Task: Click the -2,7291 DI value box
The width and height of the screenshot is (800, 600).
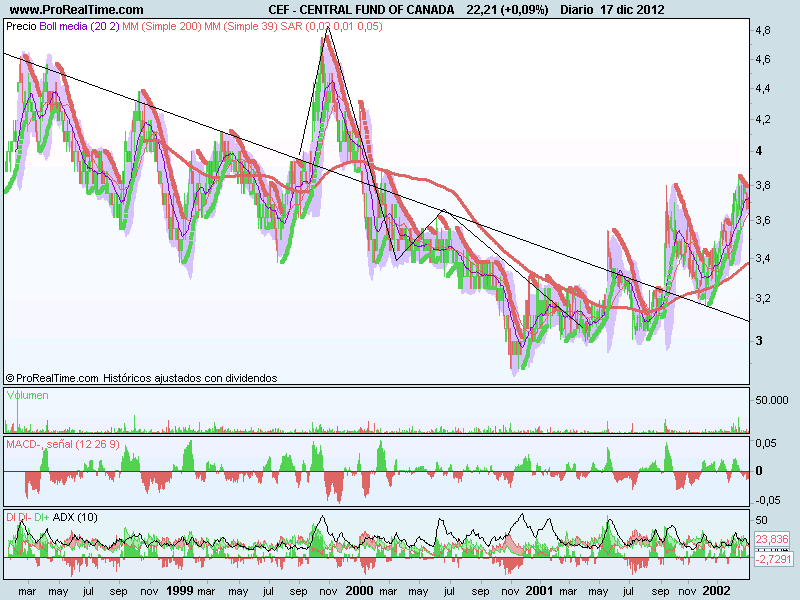Action: [772, 559]
